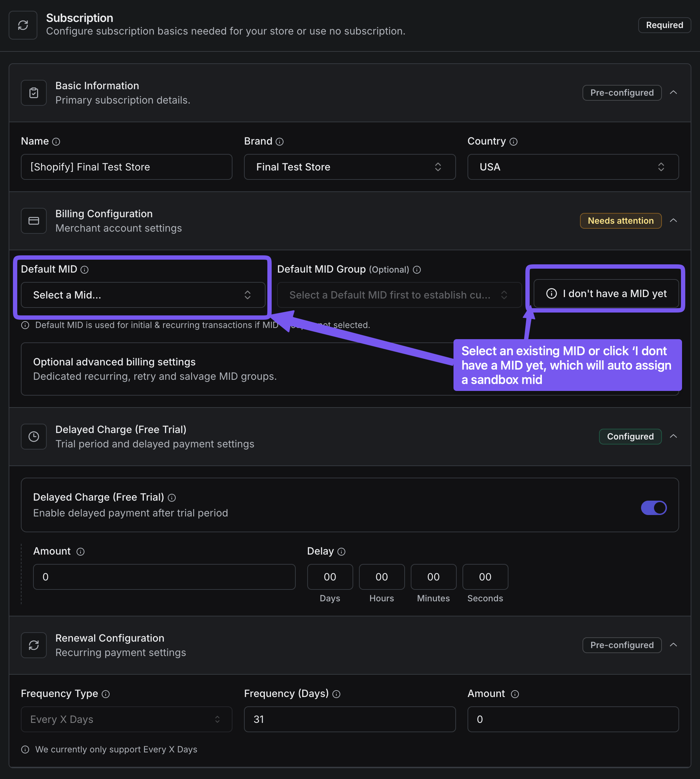Click the info icon next to Name
The height and width of the screenshot is (779, 700).
coord(56,142)
